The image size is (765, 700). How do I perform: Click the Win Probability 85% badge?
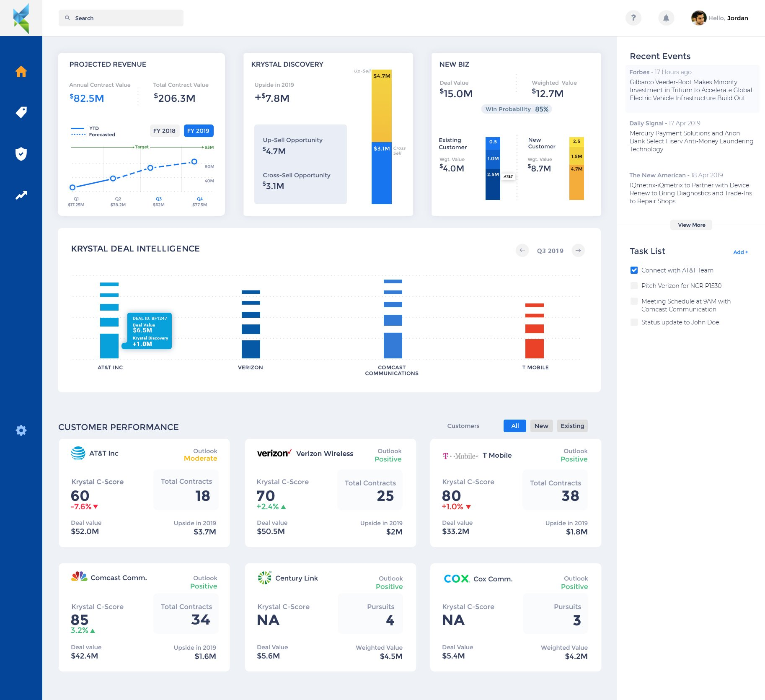pos(517,109)
